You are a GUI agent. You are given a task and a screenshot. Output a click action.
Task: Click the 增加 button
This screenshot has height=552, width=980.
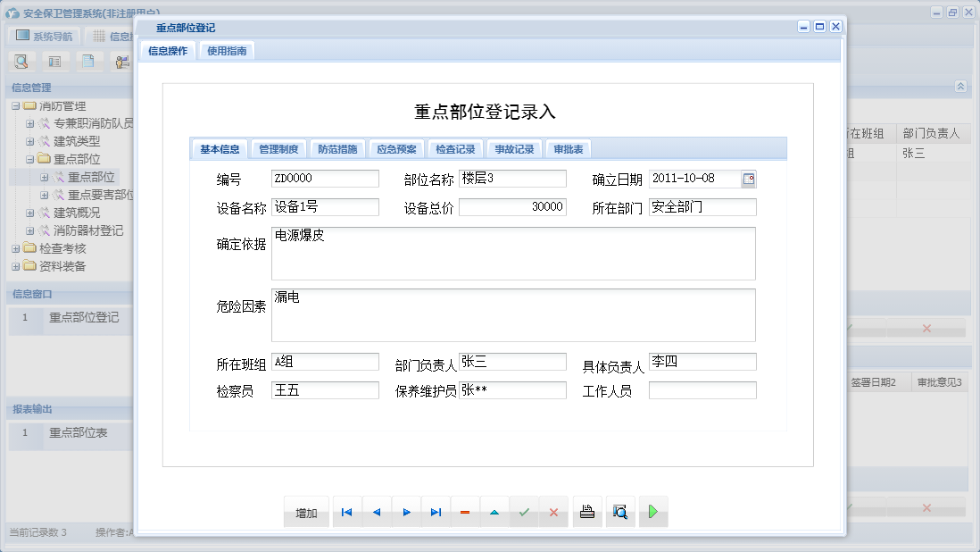point(306,512)
